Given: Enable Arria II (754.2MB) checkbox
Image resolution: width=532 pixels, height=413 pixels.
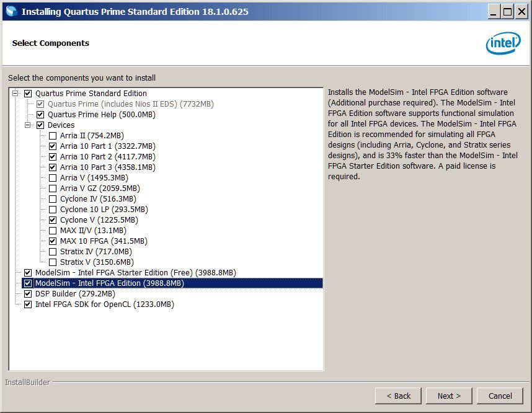Looking at the screenshot, I should coord(53,136).
